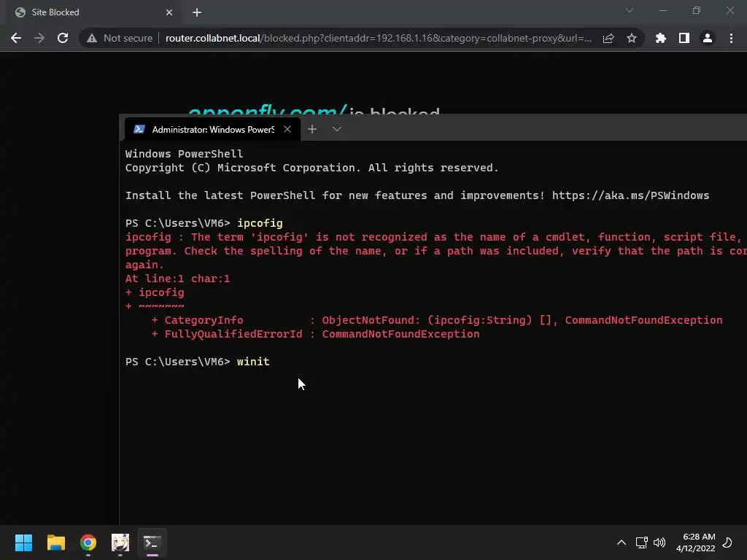Open Chrome three-dot menu
The height and width of the screenshot is (560, 747).
pos(731,38)
